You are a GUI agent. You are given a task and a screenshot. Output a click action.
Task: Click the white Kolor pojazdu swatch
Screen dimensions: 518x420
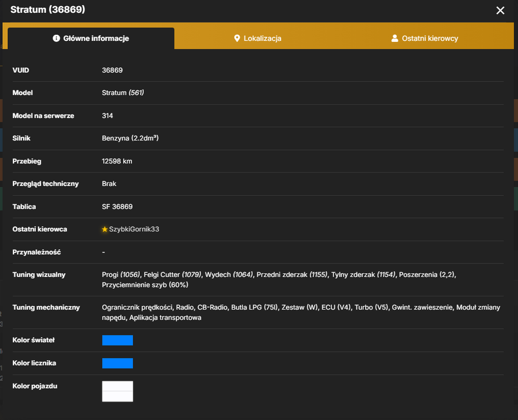(x=118, y=391)
